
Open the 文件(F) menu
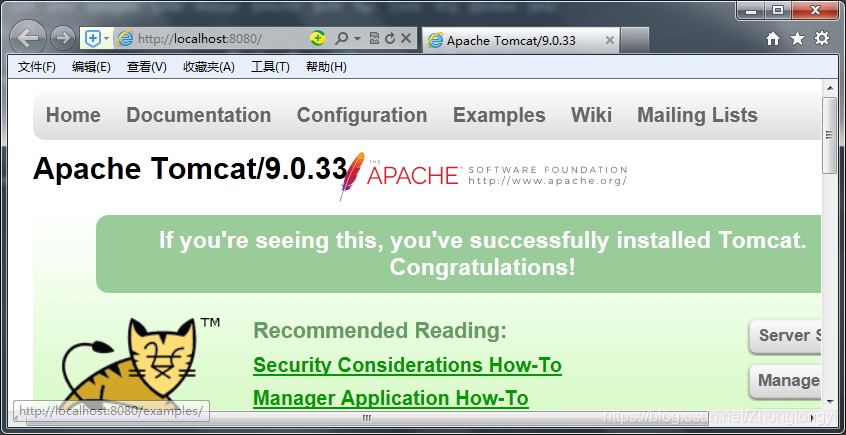pyautogui.click(x=37, y=67)
